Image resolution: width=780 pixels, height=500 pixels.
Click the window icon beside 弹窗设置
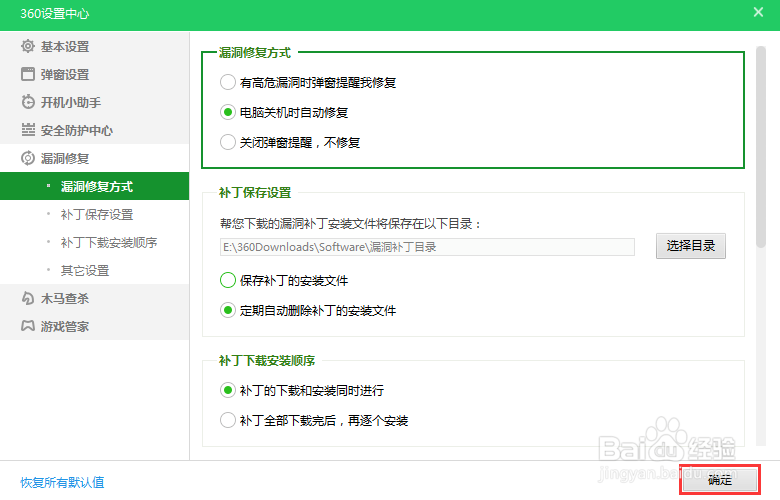point(28,74)
